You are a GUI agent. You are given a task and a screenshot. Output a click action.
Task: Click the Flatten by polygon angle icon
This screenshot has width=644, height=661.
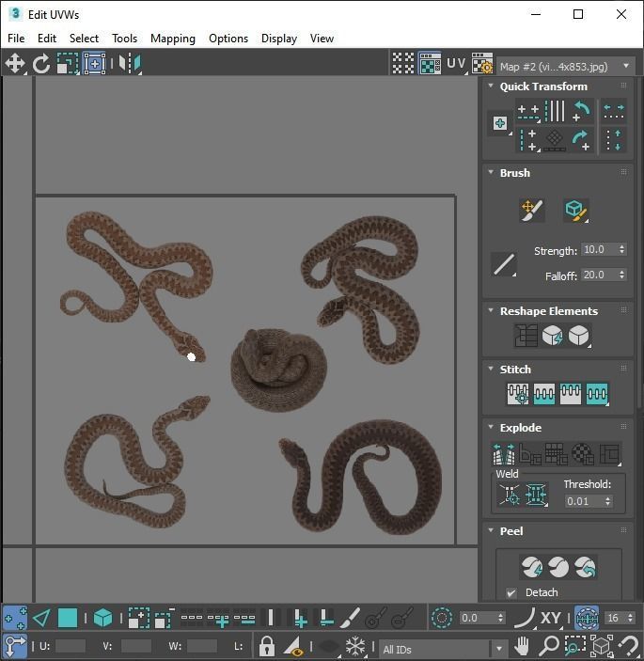point(530,454)
